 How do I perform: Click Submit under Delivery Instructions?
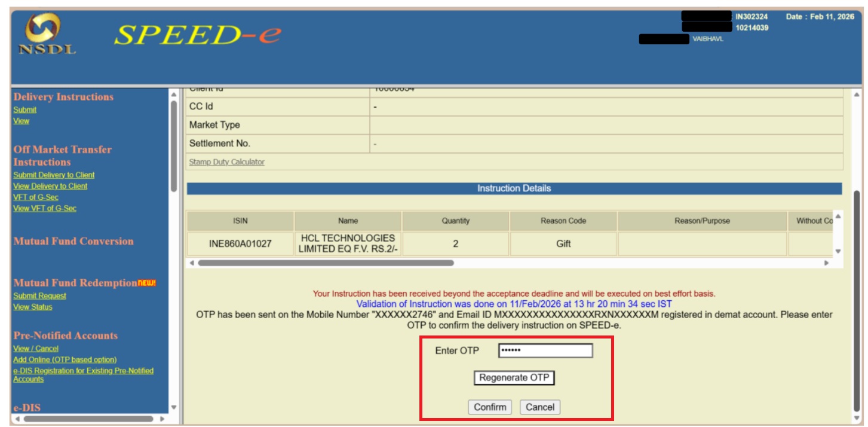click(x=25, y=109)
